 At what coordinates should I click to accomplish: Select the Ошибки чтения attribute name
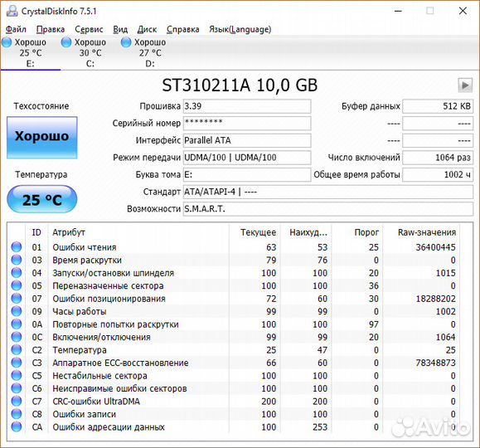coord(85,247)
